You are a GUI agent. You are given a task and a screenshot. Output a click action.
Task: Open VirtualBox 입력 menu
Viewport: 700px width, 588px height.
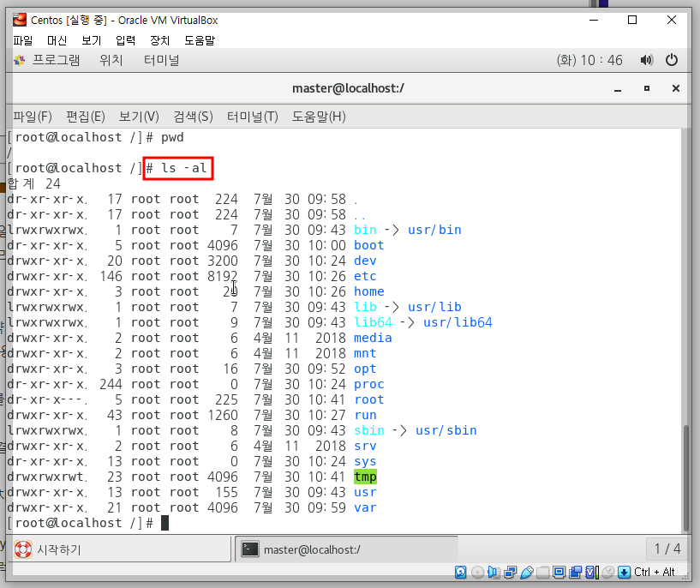[125, 40]
